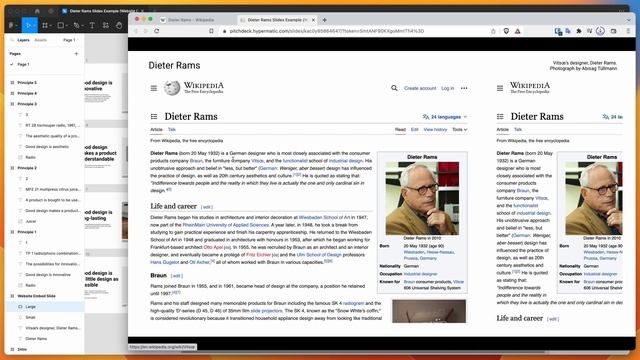Open the Wiesbaden School of Art link
This screenshot has width=640, height=360.
(x=324, y=218)
